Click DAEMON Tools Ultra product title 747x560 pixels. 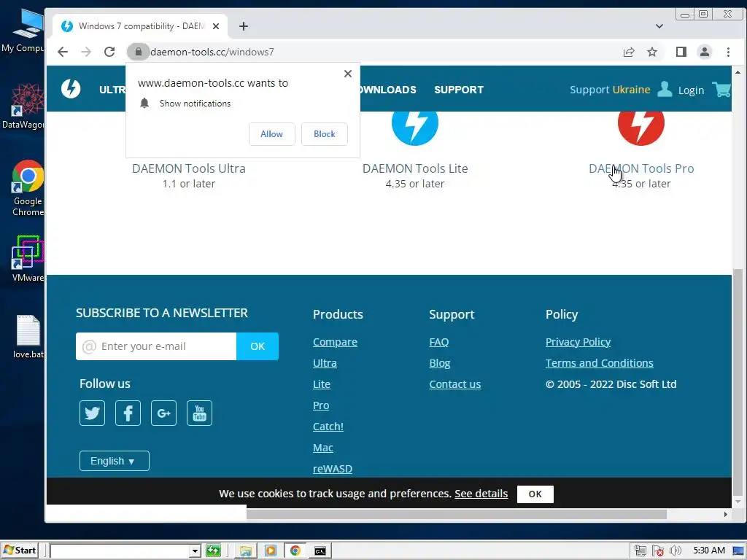coord(189,168)
